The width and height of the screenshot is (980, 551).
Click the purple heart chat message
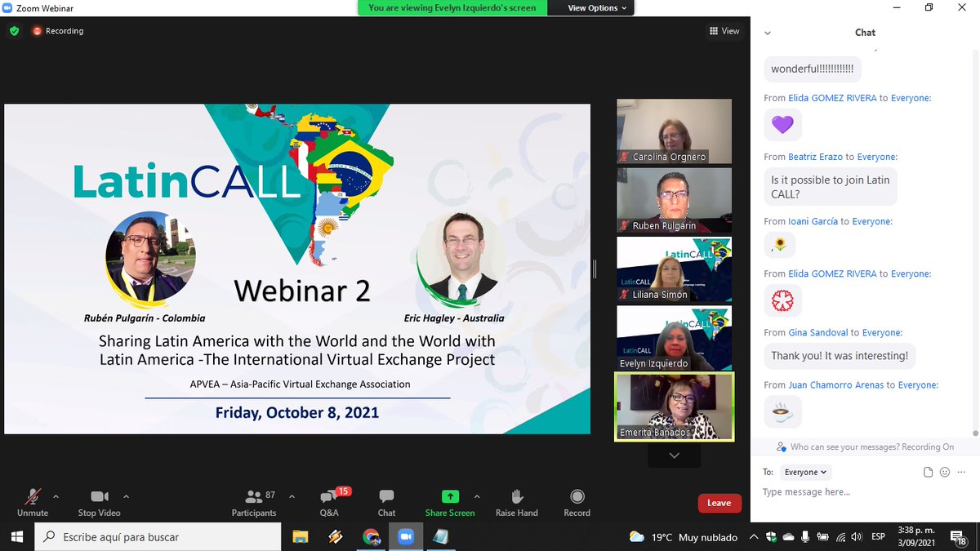(782, 125)
